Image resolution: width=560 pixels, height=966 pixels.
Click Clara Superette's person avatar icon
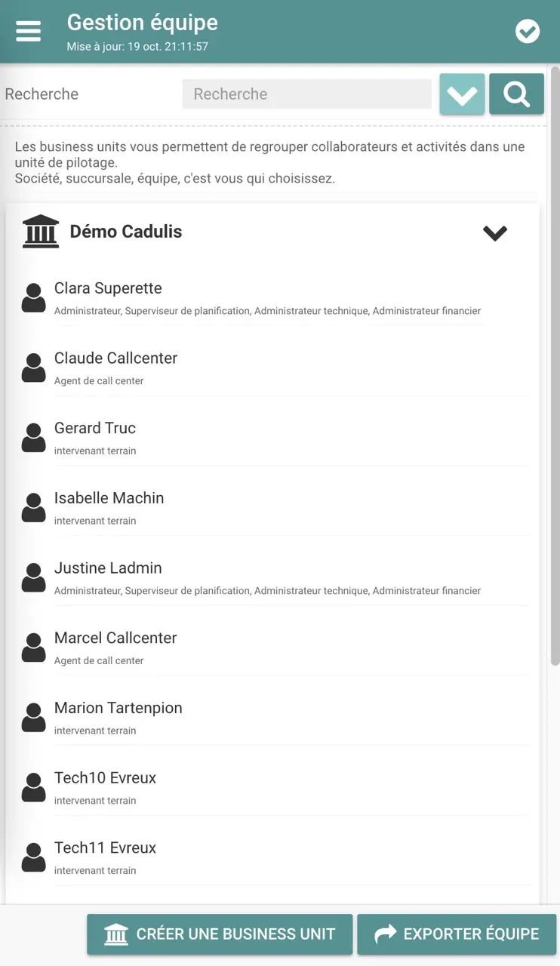(33, 298)
